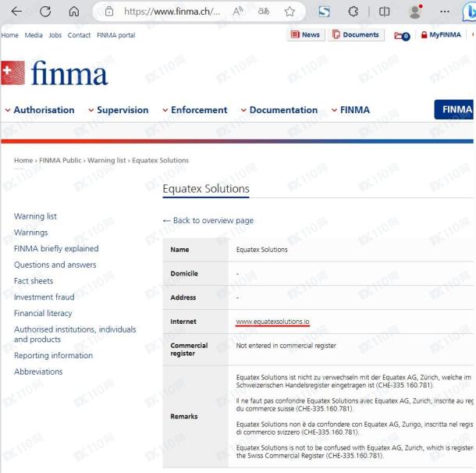Screen dimensions: 476x473
Task: Open split screen icon
Action: tap(385, 12)
